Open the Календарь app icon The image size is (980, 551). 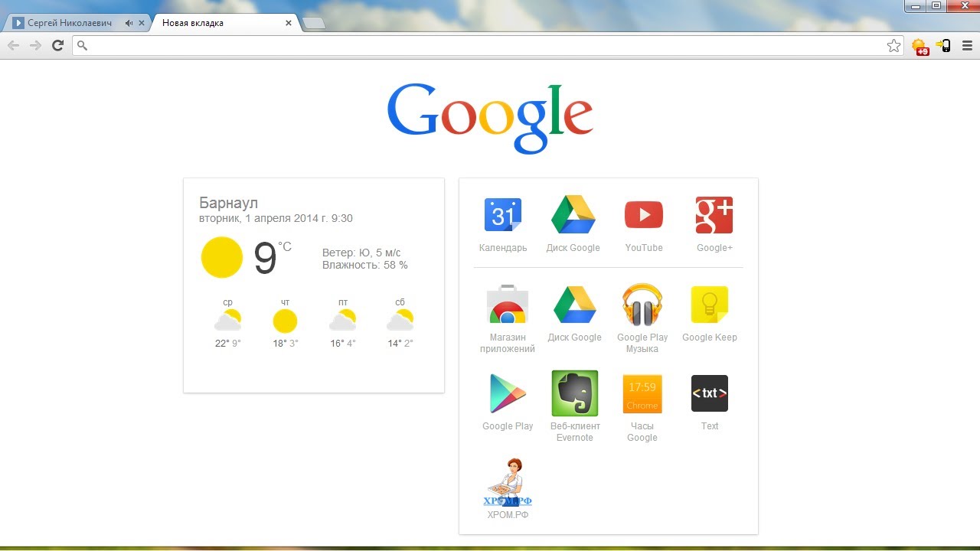pos(503,215)
